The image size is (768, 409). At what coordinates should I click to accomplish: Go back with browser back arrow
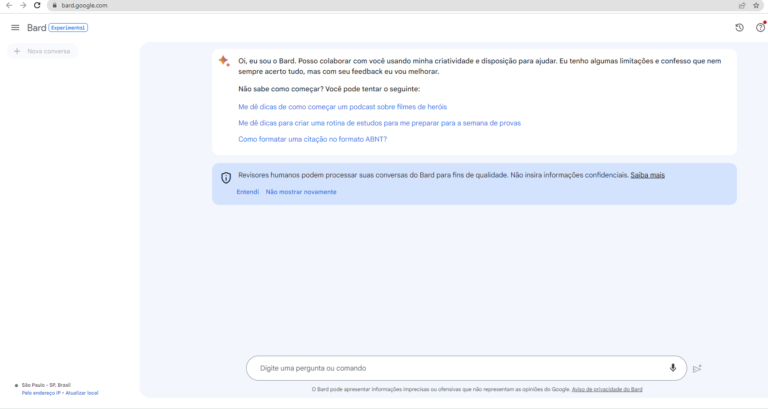[9, 5]
